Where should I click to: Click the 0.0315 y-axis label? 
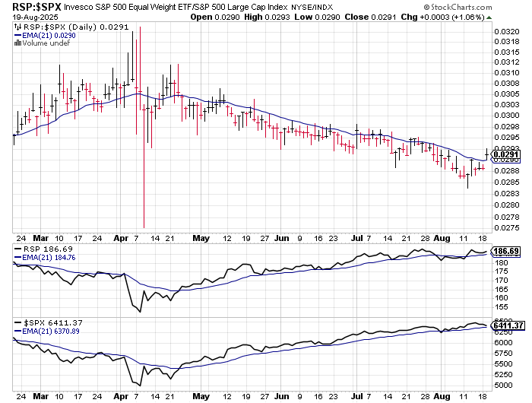pyautogui.click(x=507, y=52)
